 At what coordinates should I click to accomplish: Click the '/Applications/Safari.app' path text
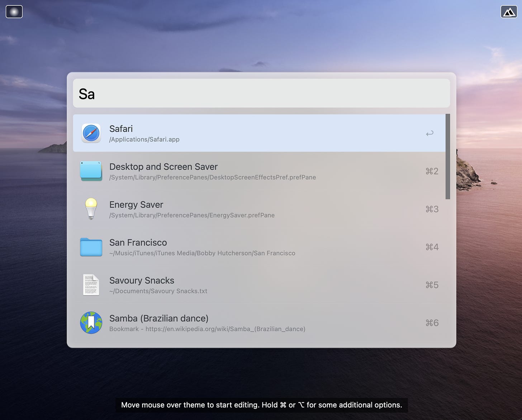[144, 139]
